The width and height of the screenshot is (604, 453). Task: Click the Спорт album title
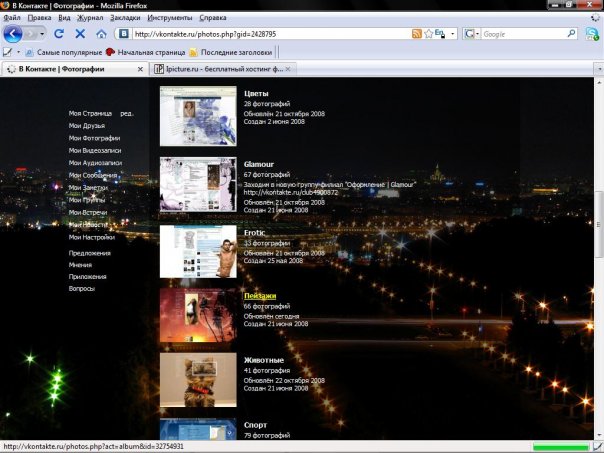(255, 425)
